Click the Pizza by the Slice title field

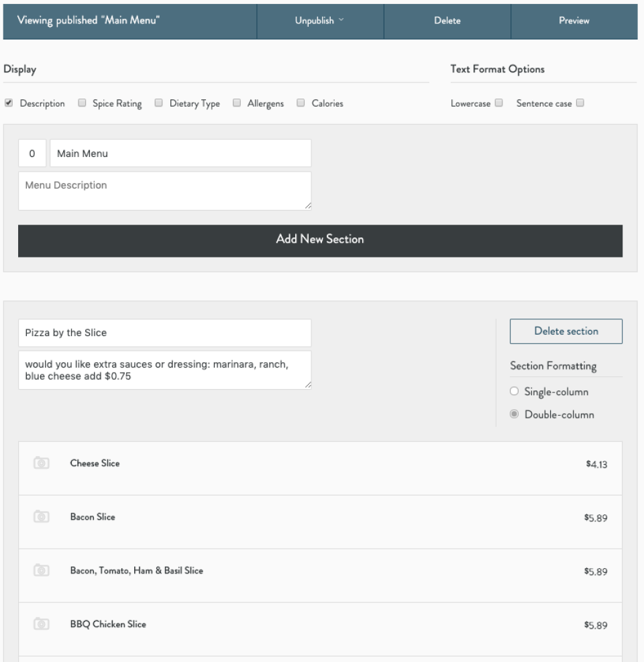click(x=165, y=331)
